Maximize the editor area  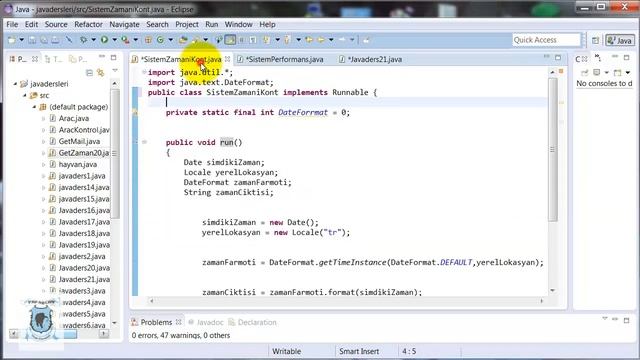[558, 58]
